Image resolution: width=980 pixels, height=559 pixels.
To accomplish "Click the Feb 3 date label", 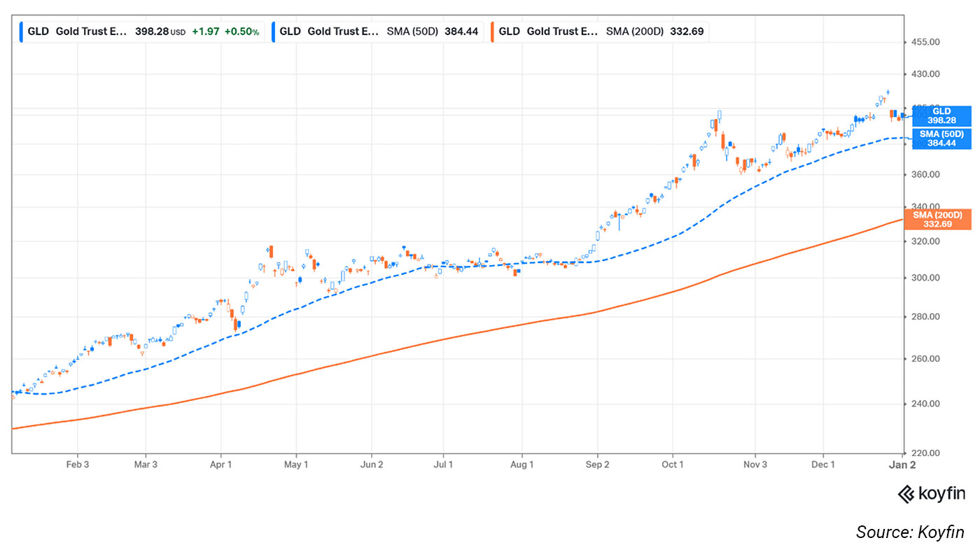I will [77, 465].
